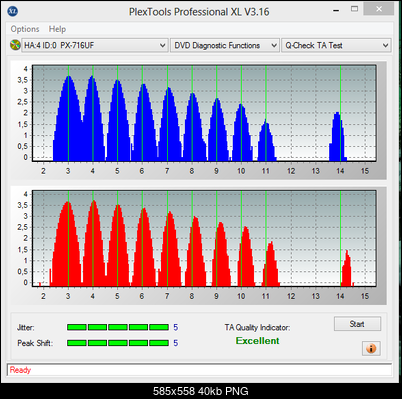Click the PlexTools XL title bar icon
The width and height of the screenshot is (402, 399).
13,11
